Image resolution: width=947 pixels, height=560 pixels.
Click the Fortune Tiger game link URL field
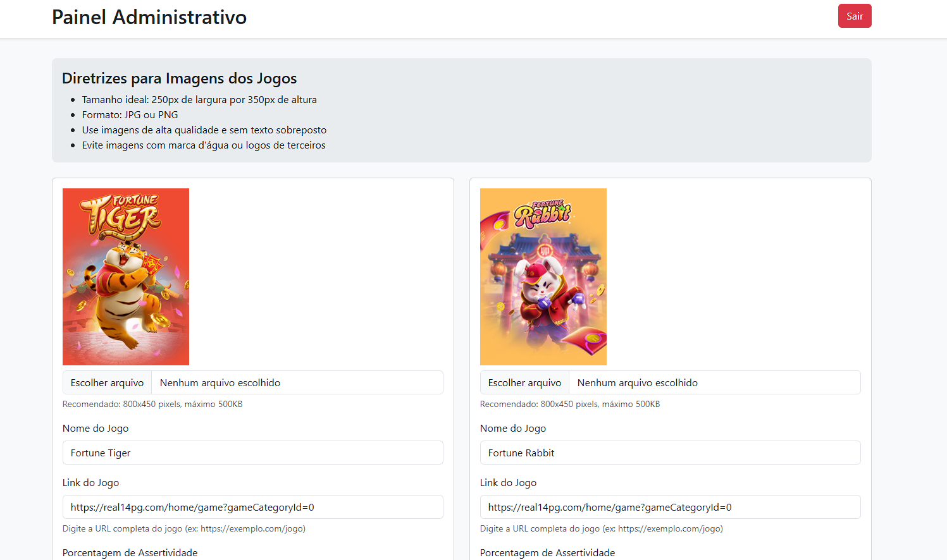click(x=252, y=508)
